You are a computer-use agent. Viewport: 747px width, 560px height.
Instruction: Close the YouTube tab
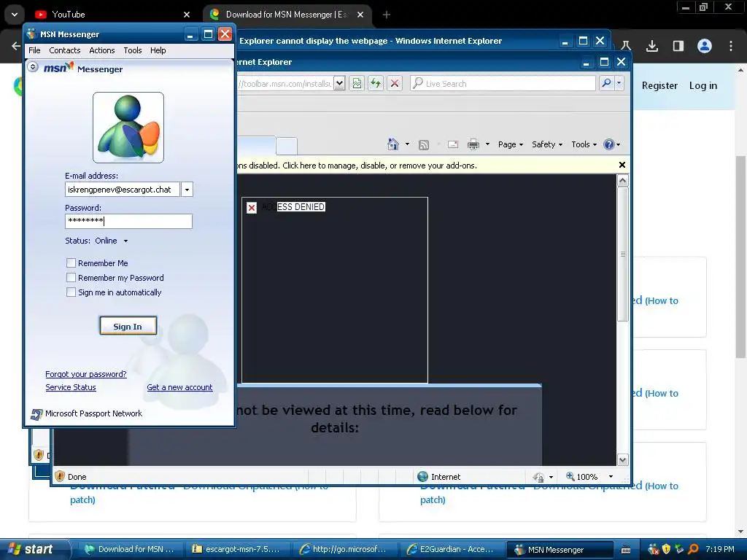186,15
